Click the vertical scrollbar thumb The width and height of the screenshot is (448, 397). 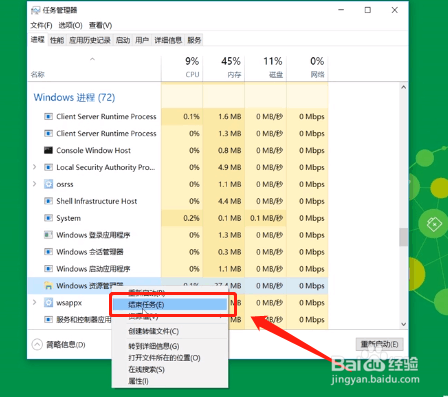[x=403, y=237]
